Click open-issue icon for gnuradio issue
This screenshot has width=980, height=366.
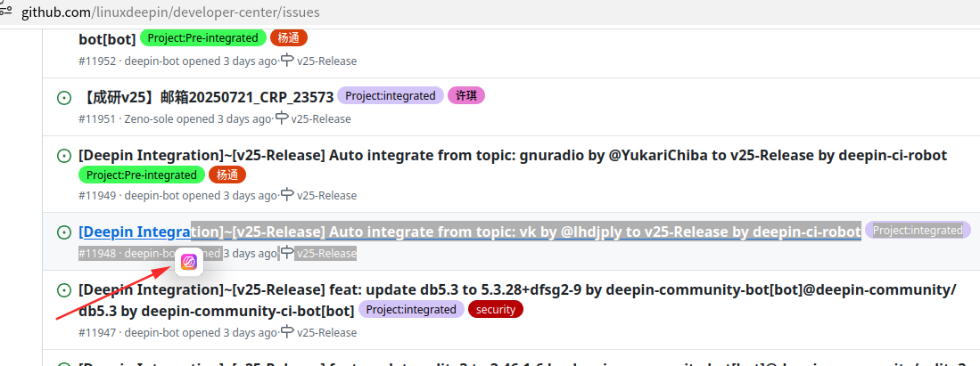(x=63, y=156)
